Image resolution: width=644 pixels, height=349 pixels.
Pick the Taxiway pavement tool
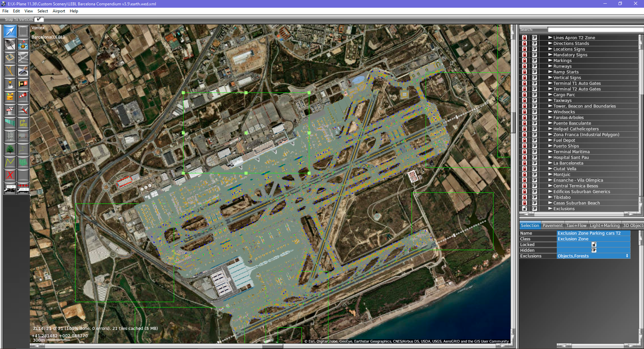(x=23, y=58)
